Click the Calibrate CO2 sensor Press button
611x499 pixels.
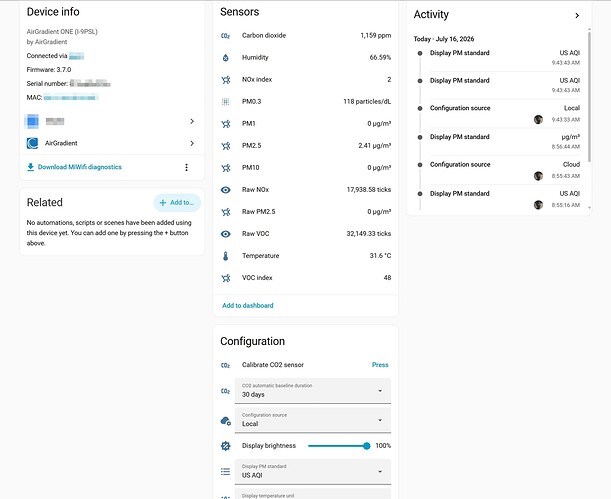(x=380, y=365)
